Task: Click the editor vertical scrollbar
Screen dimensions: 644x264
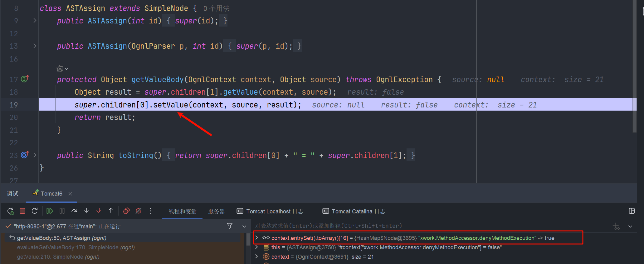Action: [x=634, y=66]
